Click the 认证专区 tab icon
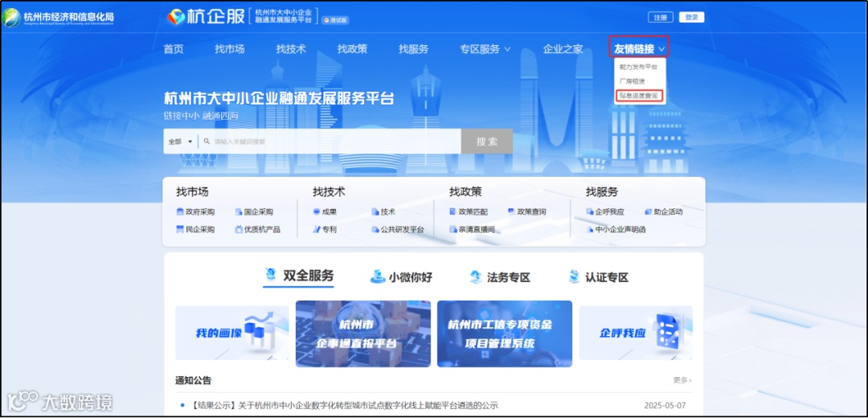The image size is (868, 418). (x=574, y=277)
